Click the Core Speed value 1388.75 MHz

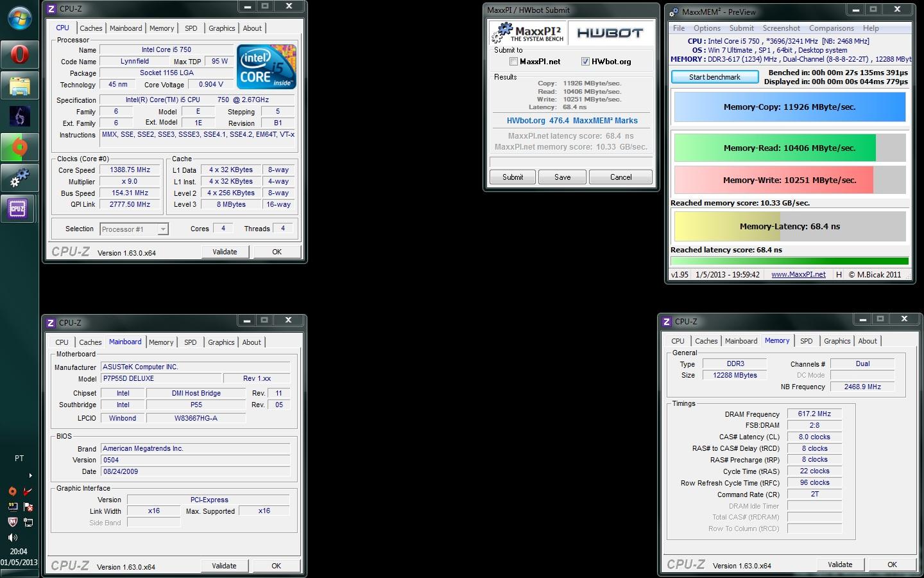[130, 170]
